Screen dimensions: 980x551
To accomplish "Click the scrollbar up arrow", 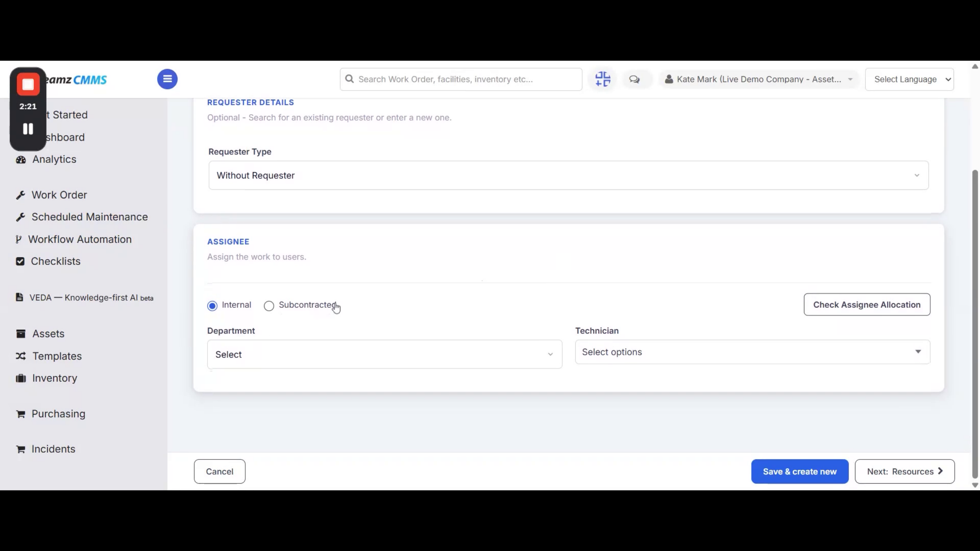I will 975,66.
